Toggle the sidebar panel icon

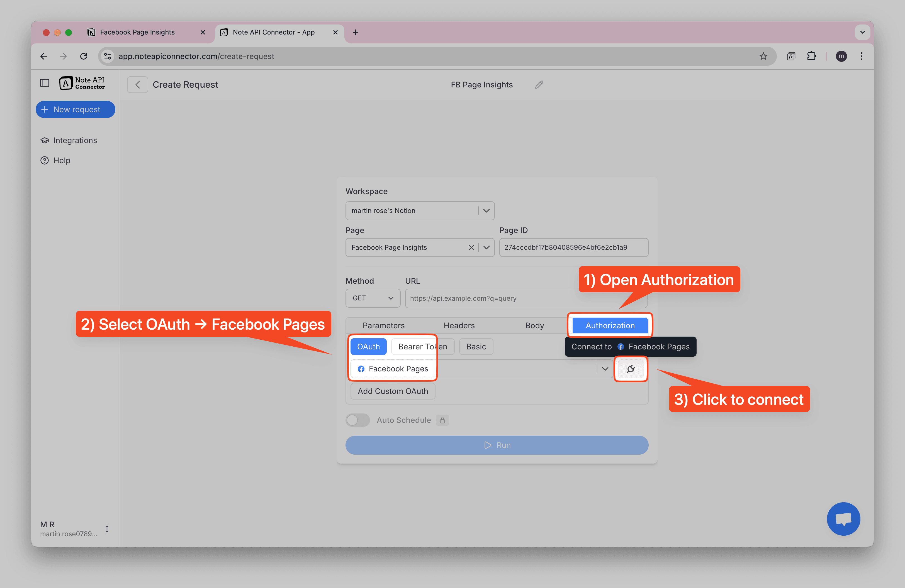click(x=45, y=83)
